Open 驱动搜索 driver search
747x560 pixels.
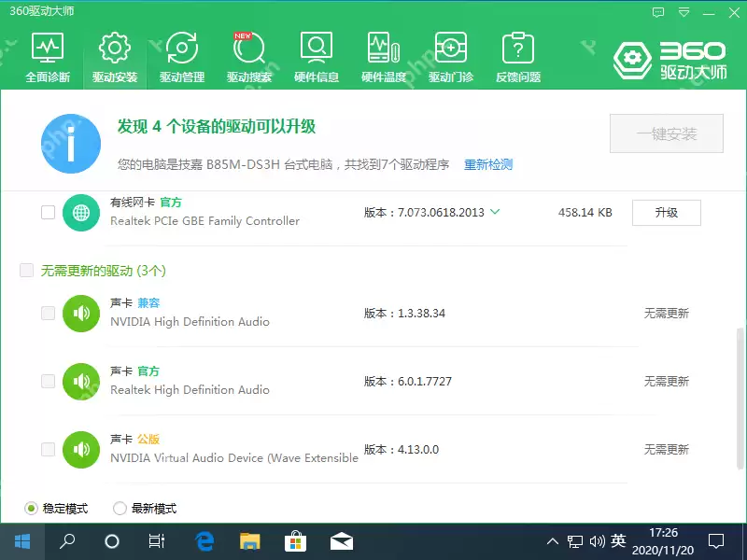tap(248, 54)
